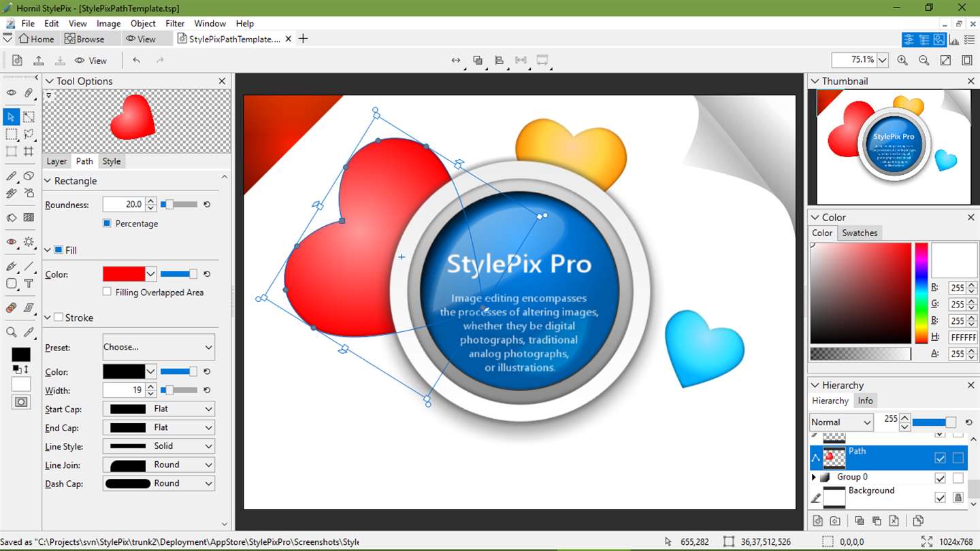Screen dimensions: 980x551
Task: Toggle the Background layer lock
Action: [x=958, y=497]
